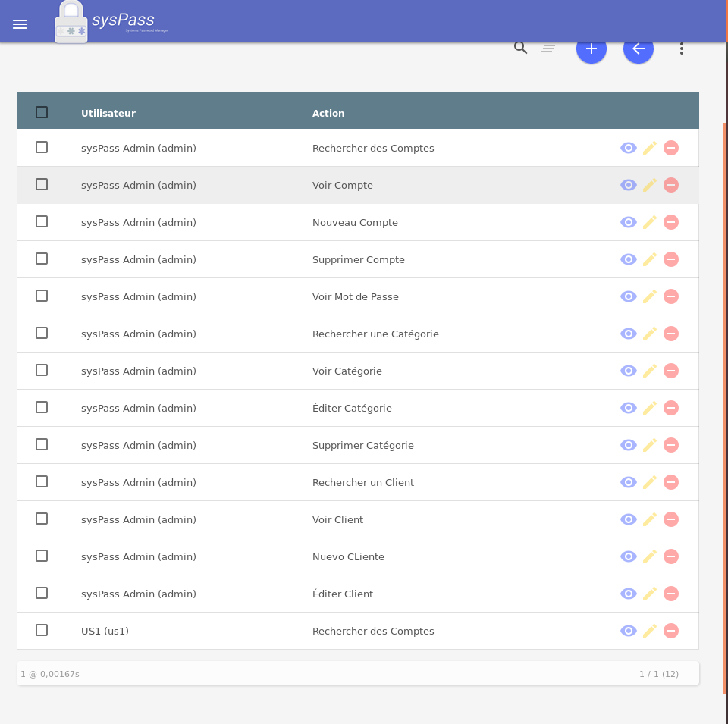The image size is (728, 724).
Task: Expand details for Éditer Catégorie entry
Action: coord(629,408)
